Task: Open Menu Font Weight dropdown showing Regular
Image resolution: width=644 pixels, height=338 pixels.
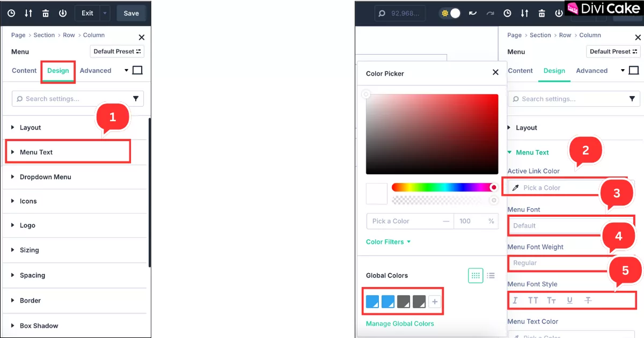Action: pos(571,263)
